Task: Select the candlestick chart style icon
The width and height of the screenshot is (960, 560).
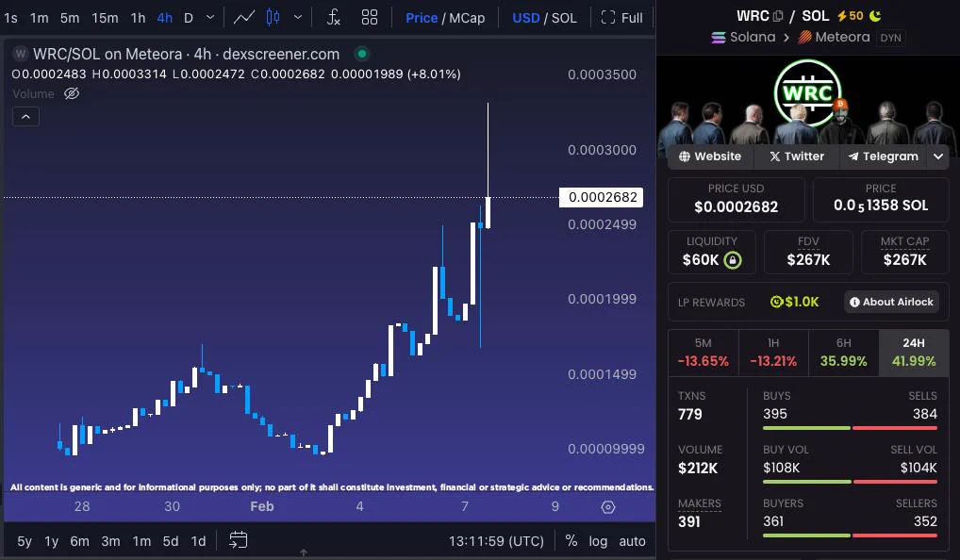Action: (x=273, y=17)
